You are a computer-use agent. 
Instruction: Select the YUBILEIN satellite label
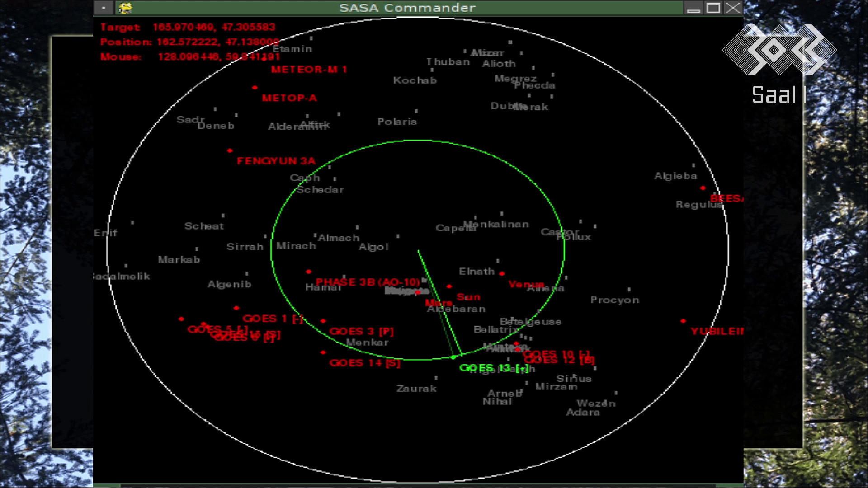pos(717,331)
